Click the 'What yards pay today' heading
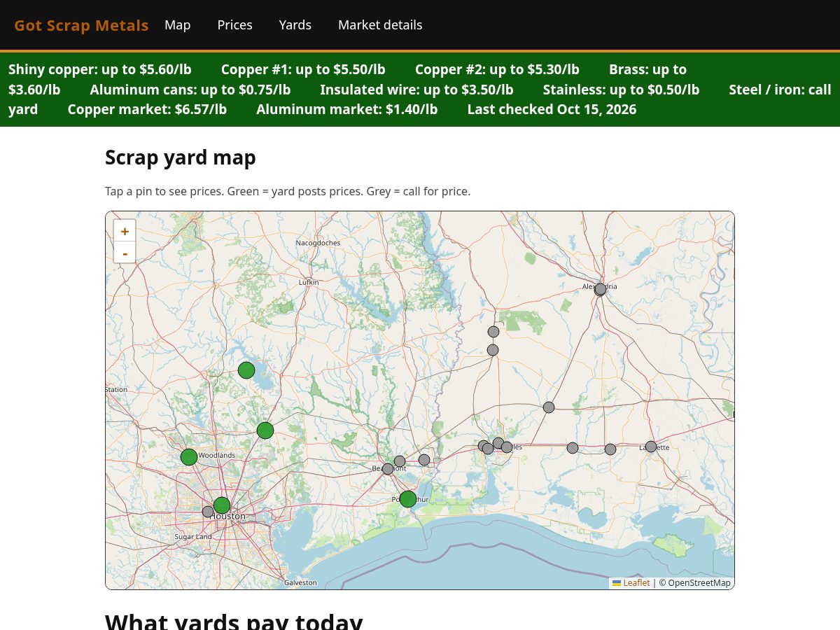 click(234, 622)
